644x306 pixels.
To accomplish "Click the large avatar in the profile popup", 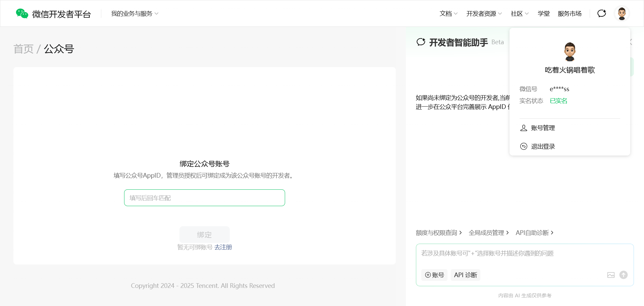I will pos(570,52).
